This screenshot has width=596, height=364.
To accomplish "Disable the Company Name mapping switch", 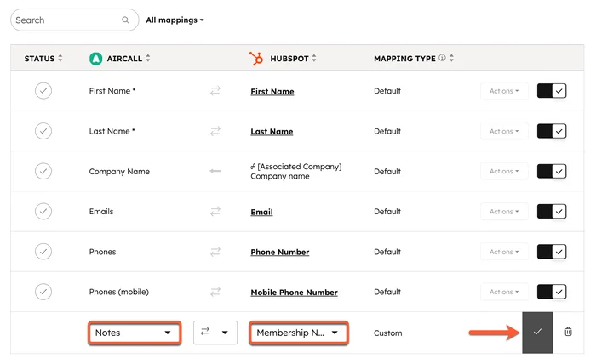I will (552, 172).
